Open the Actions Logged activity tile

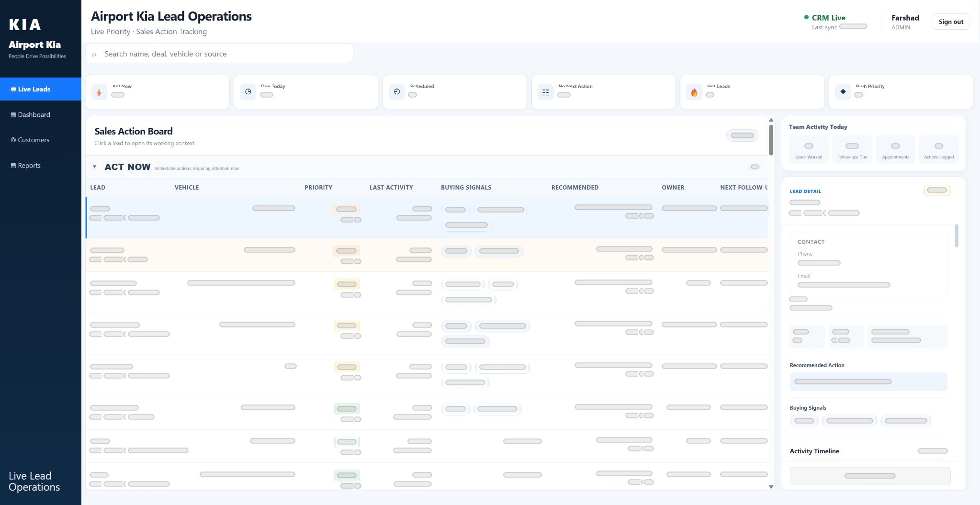(x=939, y=150)
